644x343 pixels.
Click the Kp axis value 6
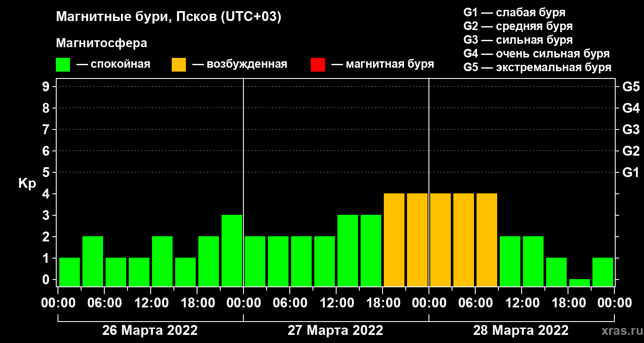[47, 151]
